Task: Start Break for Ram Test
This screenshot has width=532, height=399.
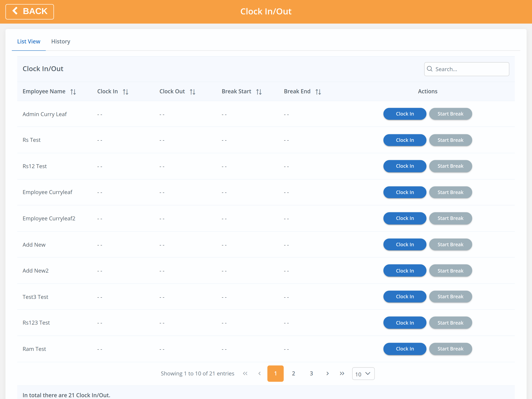Action: point(450,349)
